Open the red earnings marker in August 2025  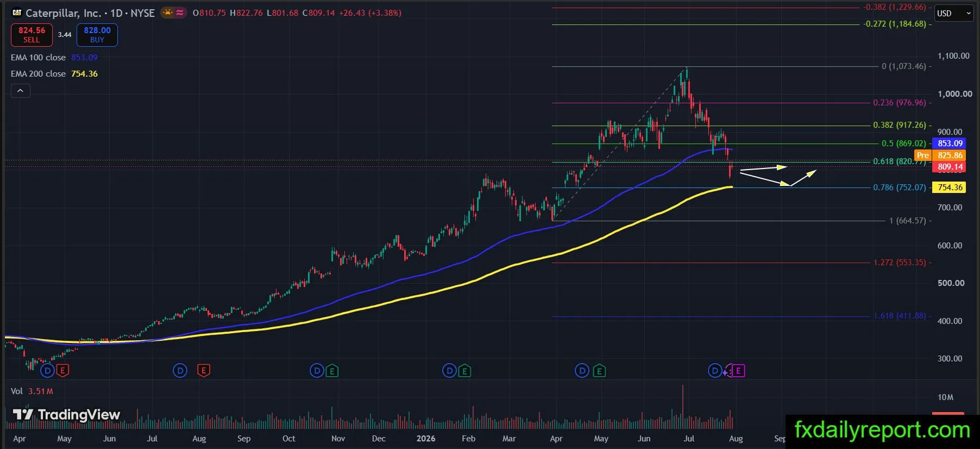[x=204, y=371]
